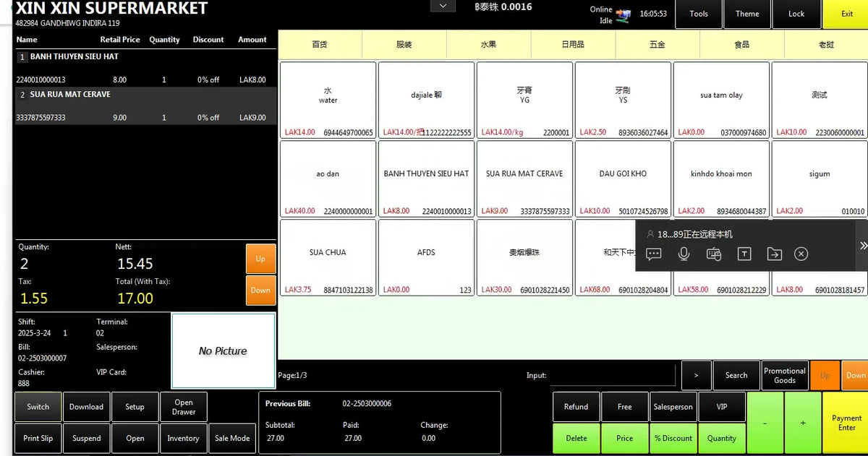The height and width of the screenshot is (456, 868).
Task: Suspend the current bill
Action: (86, 438)
